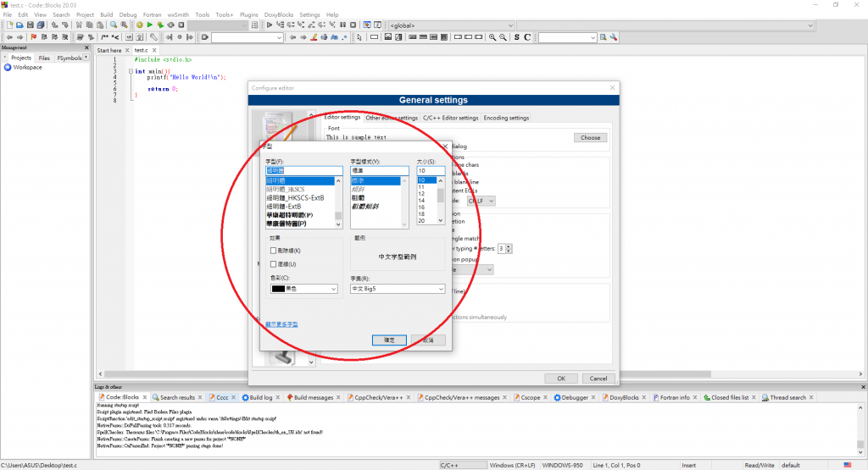Switch to the Search results log tab

point(177,397)
